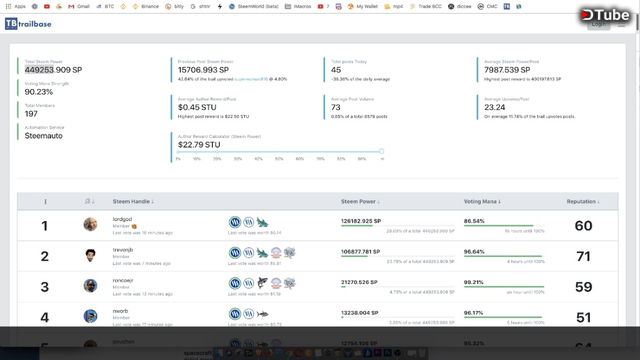
Task: Click the orca badge in roncoejr's row
Action: pyautogui.click(x=262, y=283)
